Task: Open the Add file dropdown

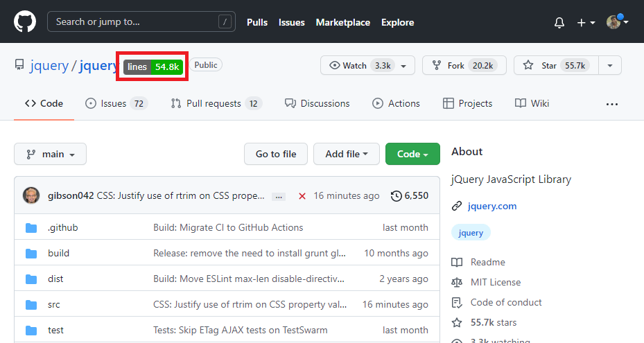Action: [x=346, y=154]
